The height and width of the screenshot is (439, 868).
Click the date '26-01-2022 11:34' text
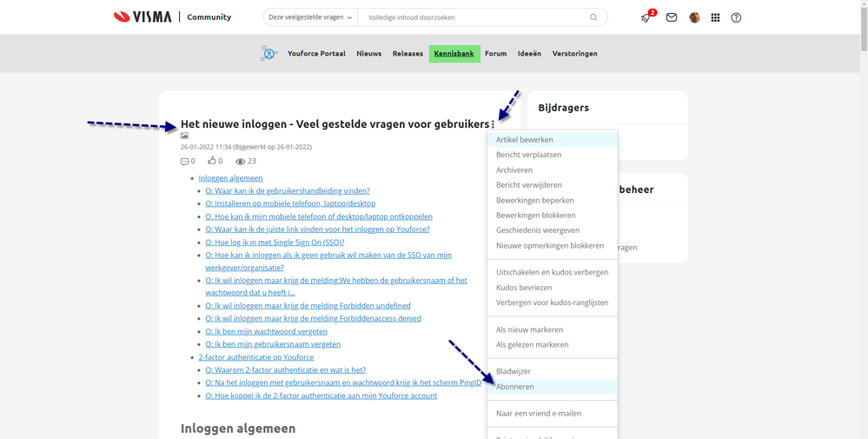coord(206,147)
